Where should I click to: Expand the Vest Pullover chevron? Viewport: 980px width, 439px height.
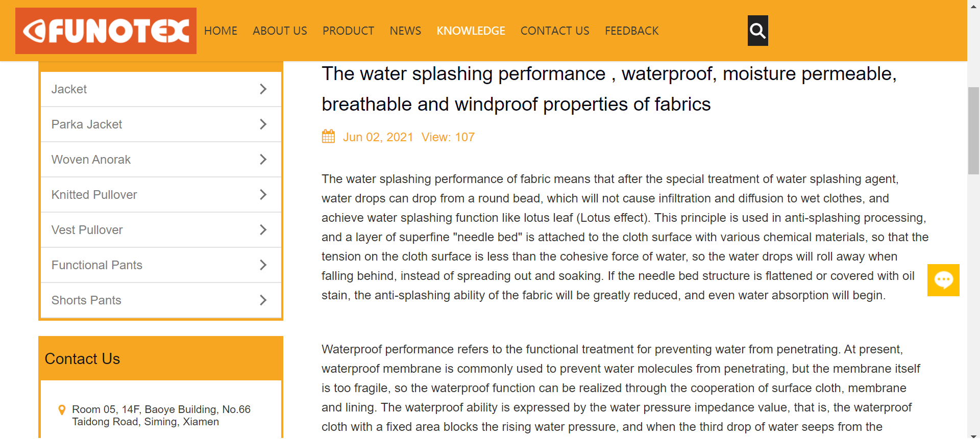(263, 230)
